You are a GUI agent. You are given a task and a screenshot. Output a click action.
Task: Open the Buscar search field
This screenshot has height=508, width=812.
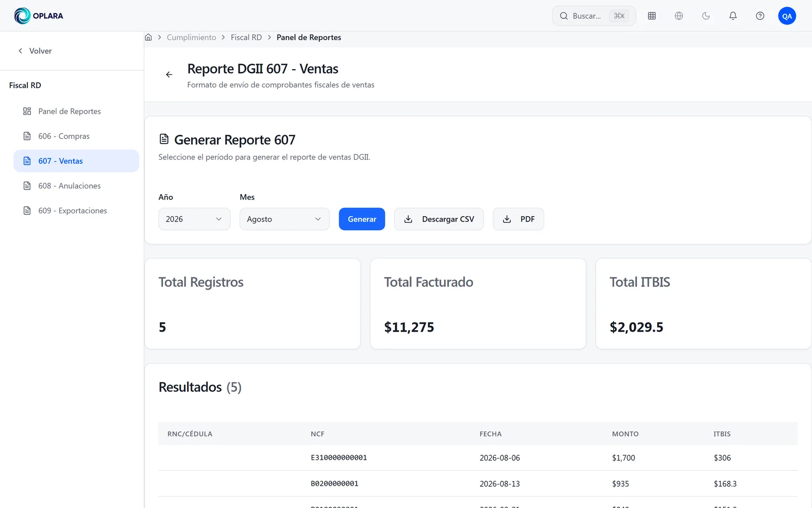point(594,16)
